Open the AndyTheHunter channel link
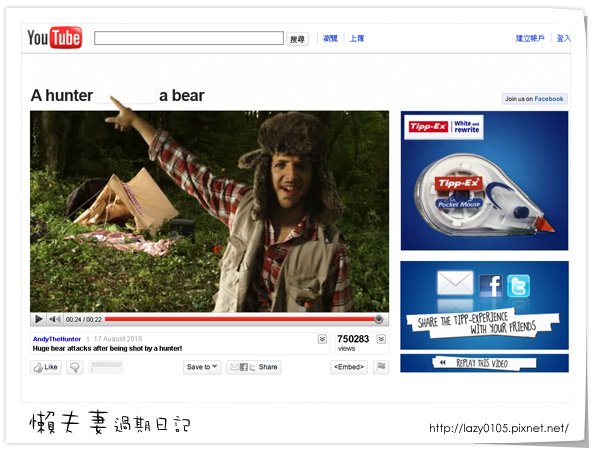600x450 pixels. coord(57,339)
